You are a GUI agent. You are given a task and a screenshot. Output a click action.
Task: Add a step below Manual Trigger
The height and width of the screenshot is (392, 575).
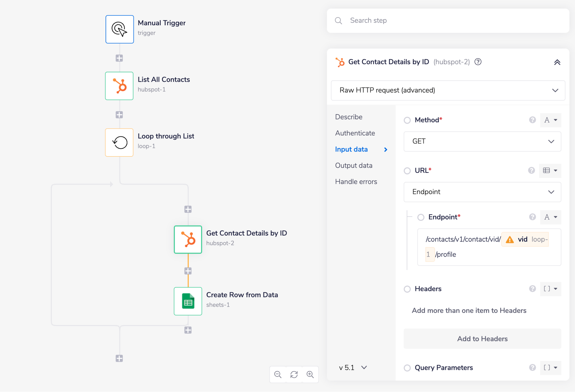point(119,58)
